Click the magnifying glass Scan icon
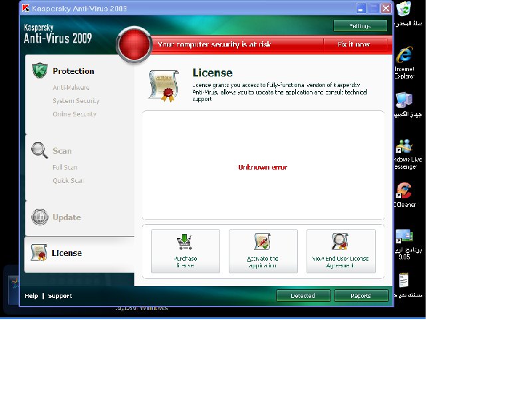This screenshot has height=399, width=532. (39, 150)
